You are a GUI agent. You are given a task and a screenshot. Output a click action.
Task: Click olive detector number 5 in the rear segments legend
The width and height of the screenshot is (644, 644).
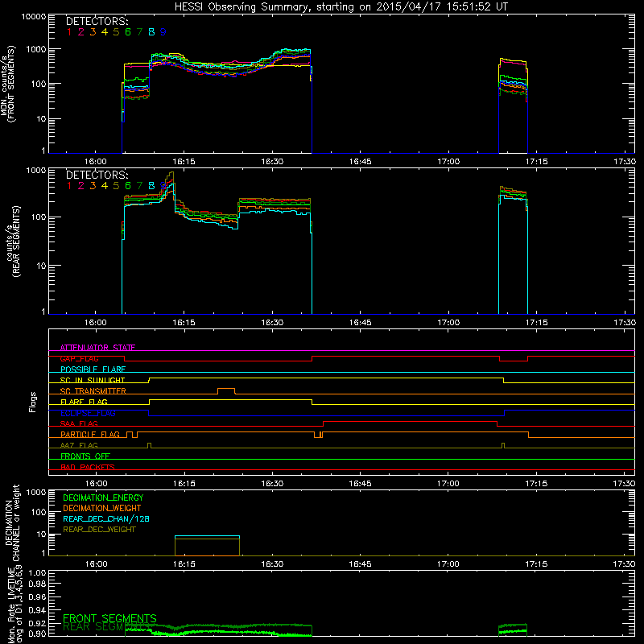coord(116,186)
